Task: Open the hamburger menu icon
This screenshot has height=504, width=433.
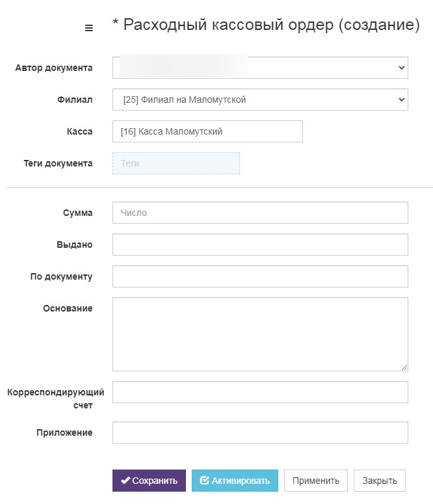Action: coord(89,28)
